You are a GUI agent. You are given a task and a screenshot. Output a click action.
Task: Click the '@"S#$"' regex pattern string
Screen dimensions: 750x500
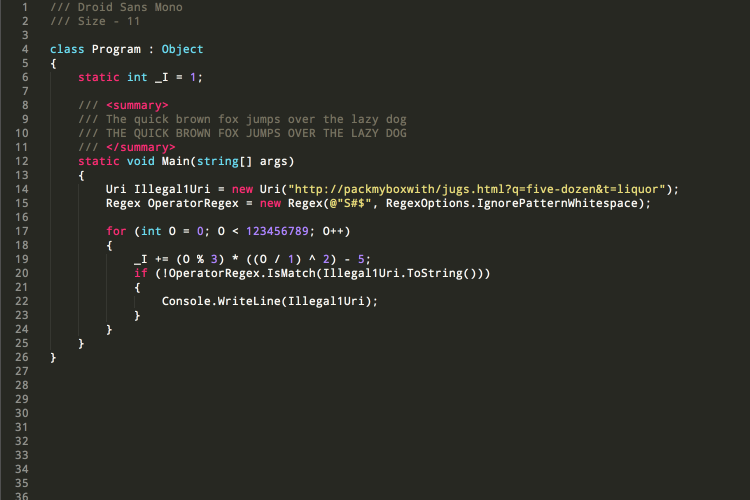pyautogui.click(x=351, y=203)
